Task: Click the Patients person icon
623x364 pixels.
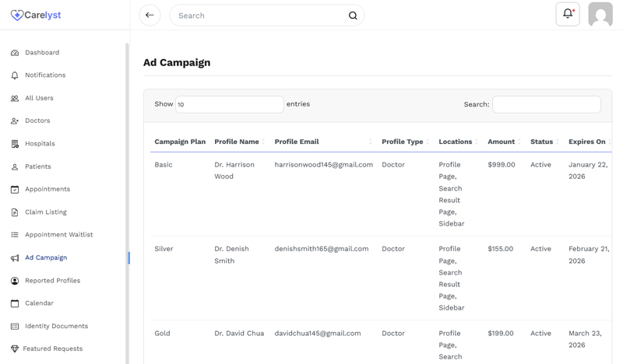Action: (15, 166)
